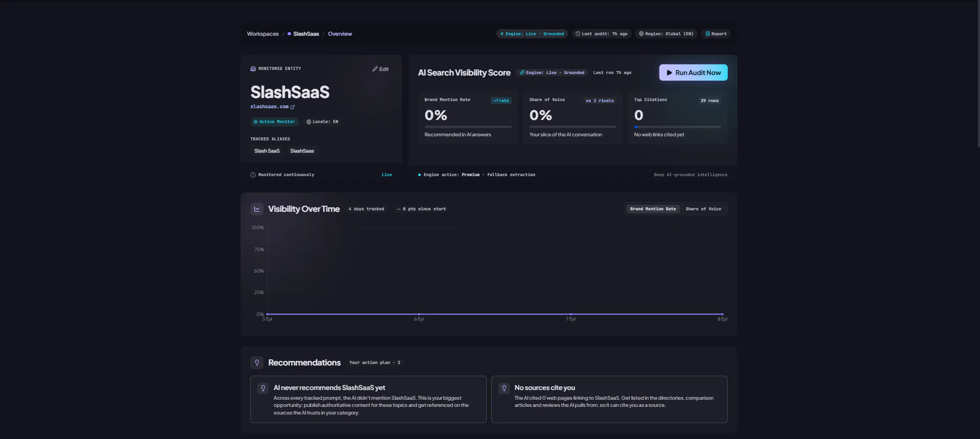
Task: Click the document icon in the Report chip
Action: coord(708,34)
